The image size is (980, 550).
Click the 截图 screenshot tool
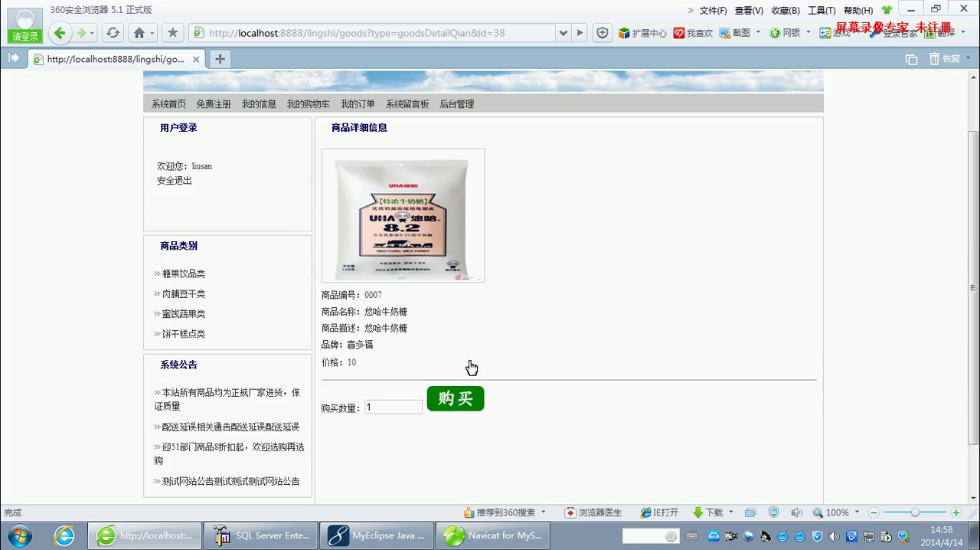coord(735,33)
